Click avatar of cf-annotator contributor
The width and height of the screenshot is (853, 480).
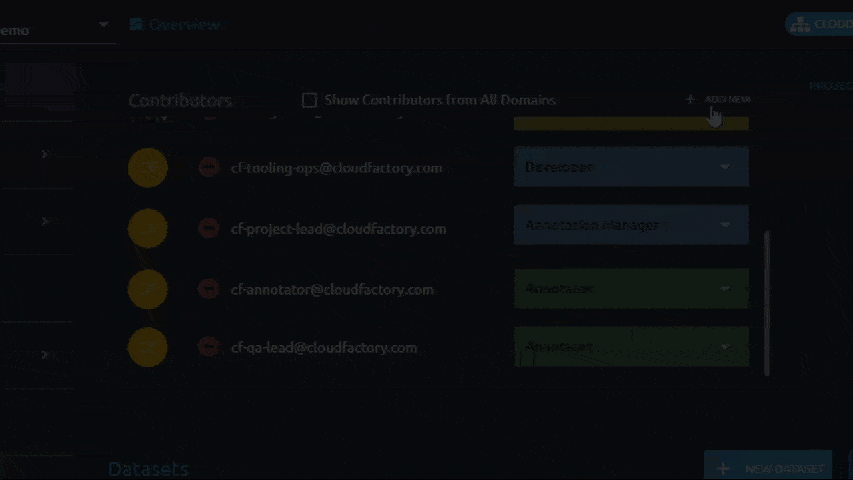[148, 289]
